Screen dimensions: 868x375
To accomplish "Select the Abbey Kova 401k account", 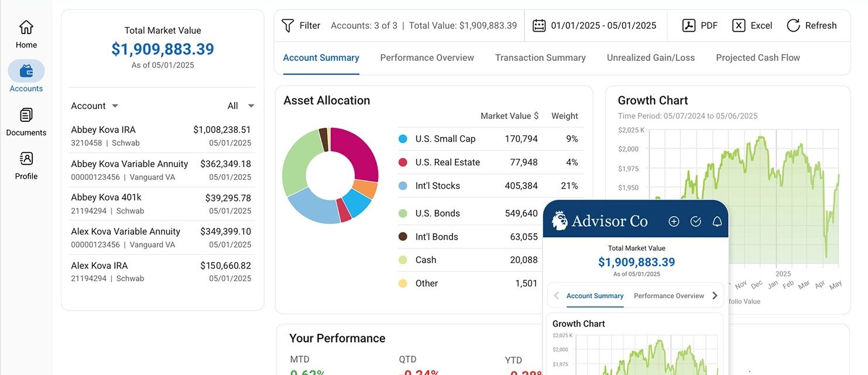I will 161,204.
